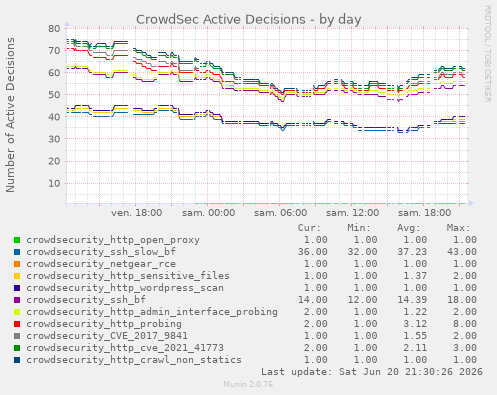The image size is (497, 395).
Task: Select the crowdsecurity_http_crawl_non_statics label
Action: point(134,360)
